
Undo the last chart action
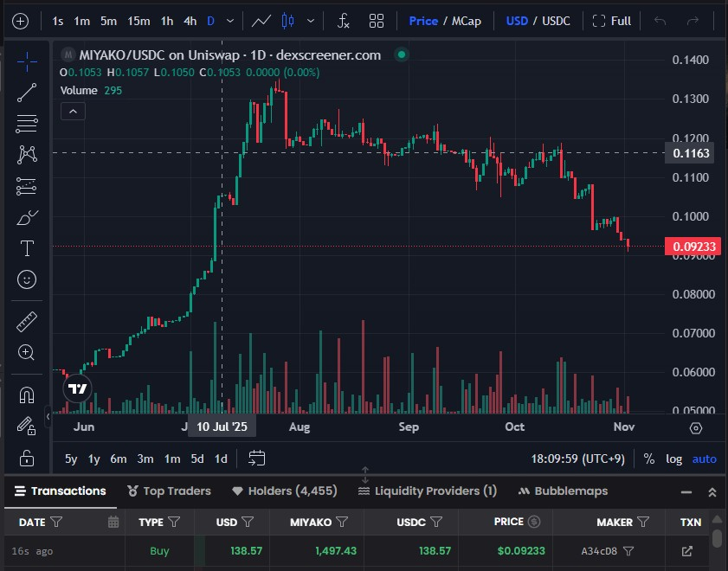(x=660, y=22)
